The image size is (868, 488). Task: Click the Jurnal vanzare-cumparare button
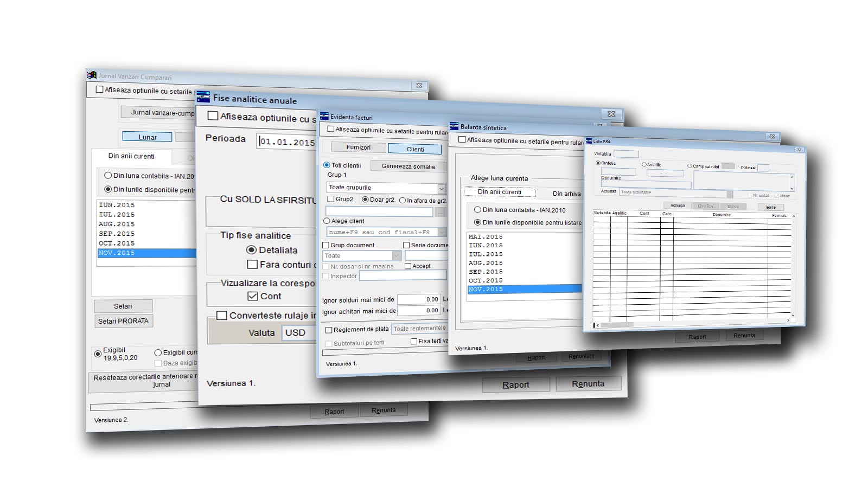158,112
